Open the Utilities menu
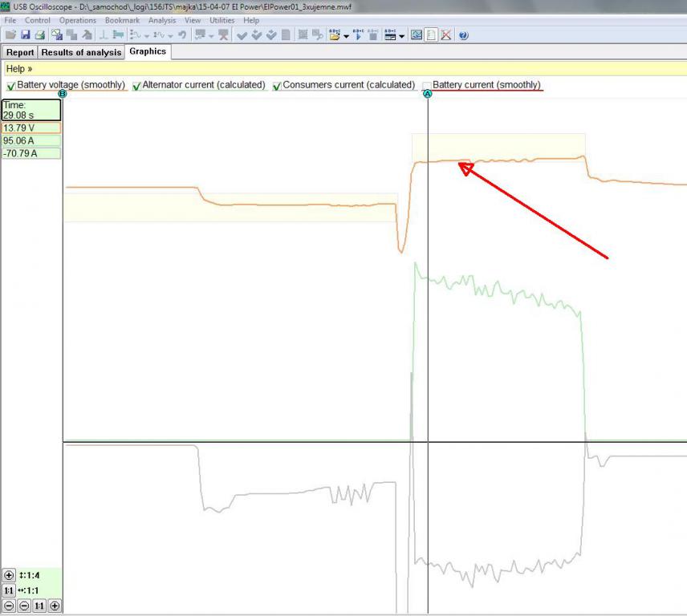 (x=222, y=20)
